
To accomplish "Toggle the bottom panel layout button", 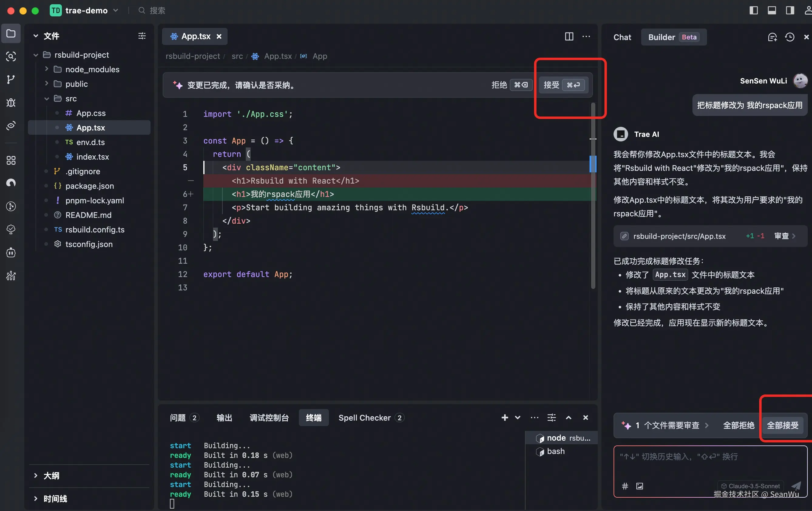I will [772, 10].
